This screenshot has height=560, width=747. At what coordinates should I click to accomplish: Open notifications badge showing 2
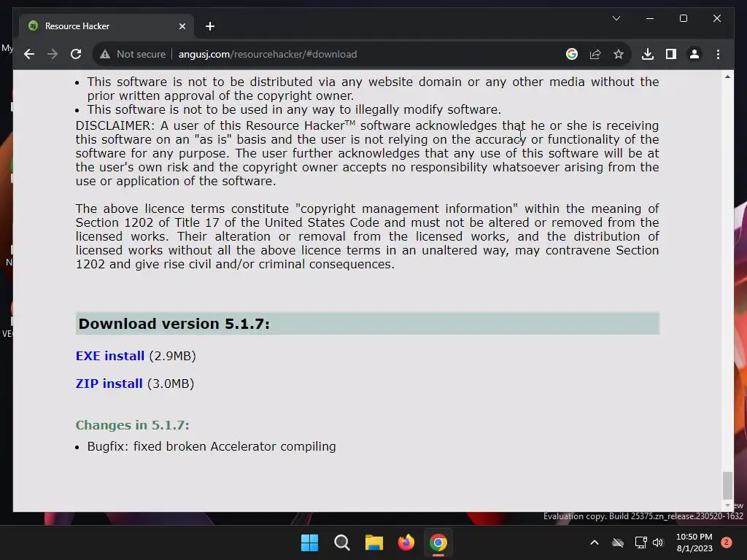coord(727,542)
